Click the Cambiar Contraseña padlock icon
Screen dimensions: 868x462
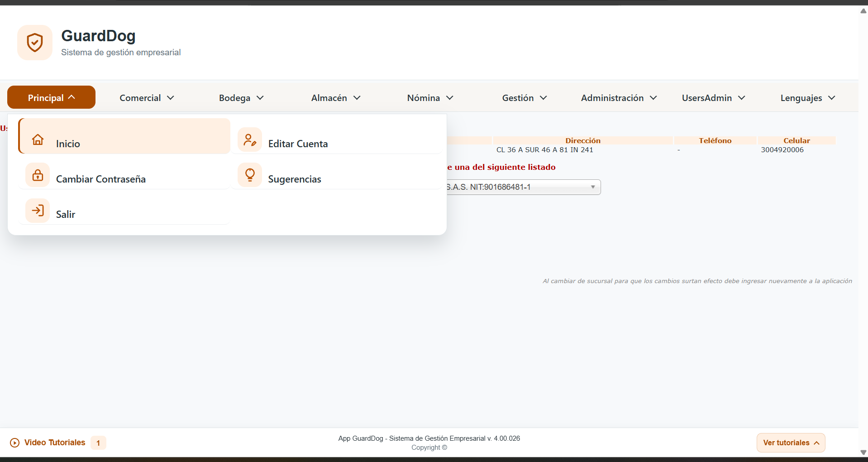click(x=38, y=175)
